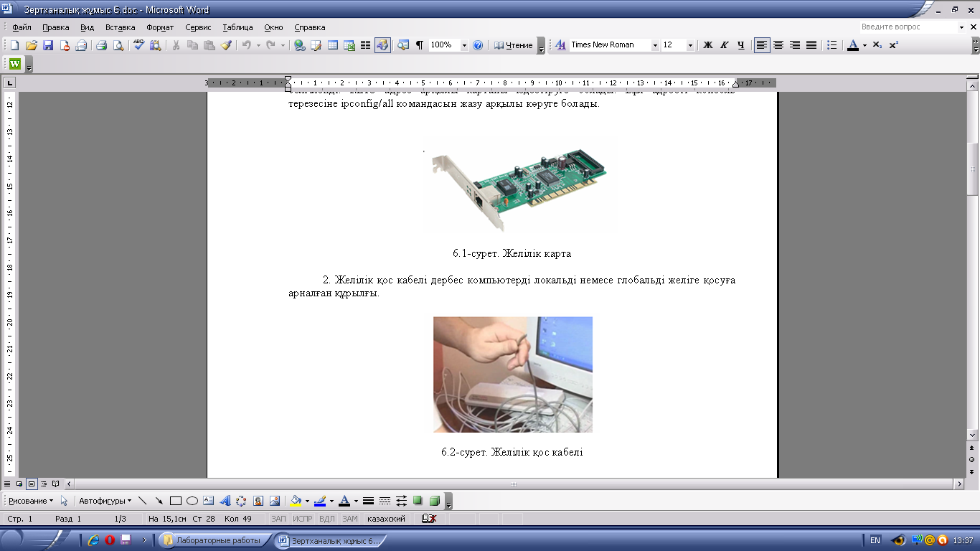Open Word Help question mark icon

point(478,45)
